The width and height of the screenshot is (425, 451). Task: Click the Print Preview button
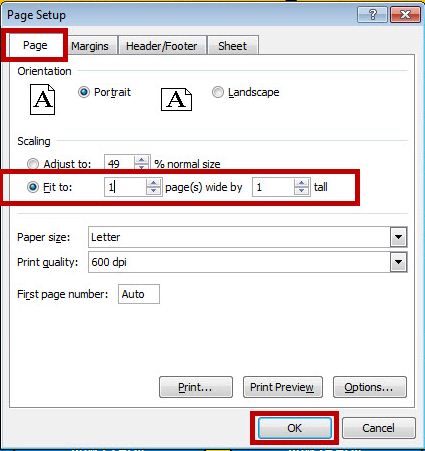coord(282,387)
